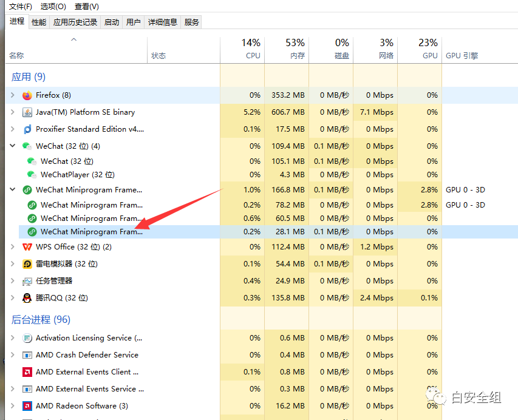This screenshot has width=518, height=420.
Task: Switch to the 启动 tab
Action: coord(112,22)
